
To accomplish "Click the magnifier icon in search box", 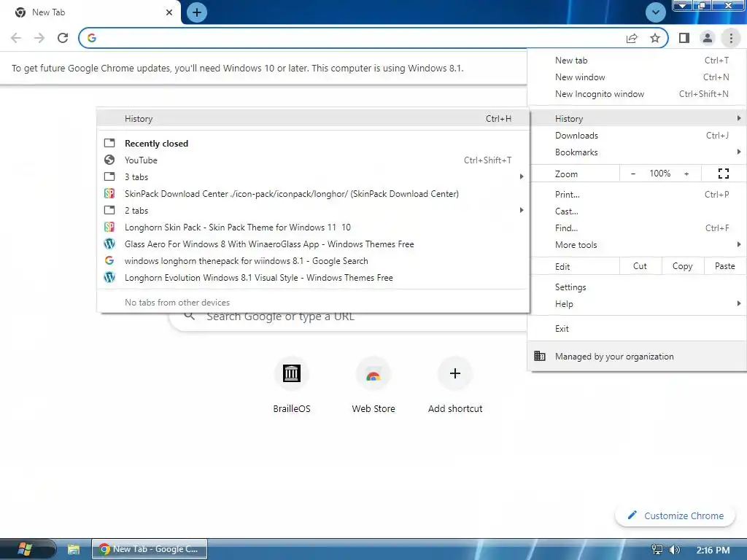I will [x=189, y=316].
